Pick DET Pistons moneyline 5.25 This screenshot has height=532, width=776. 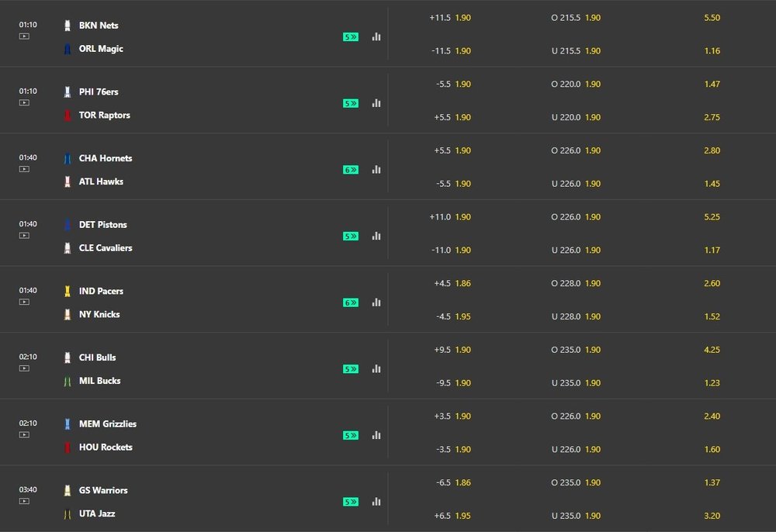pyautogui.click(x=712, y=217)
